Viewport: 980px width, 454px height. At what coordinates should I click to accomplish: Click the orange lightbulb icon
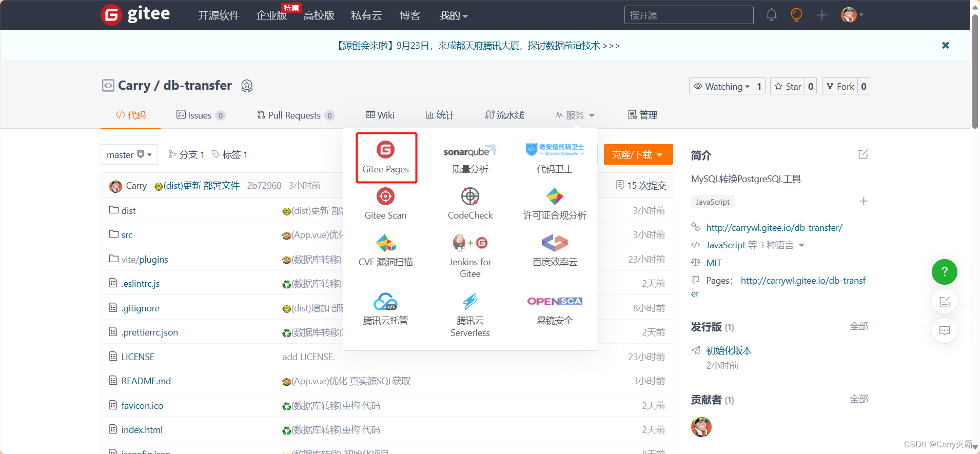point(796,15)
